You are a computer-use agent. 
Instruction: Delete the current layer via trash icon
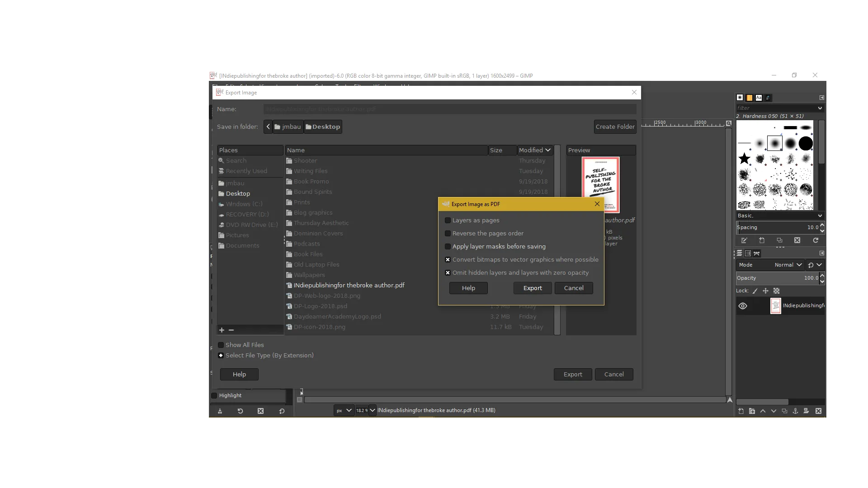coord(818,411)
